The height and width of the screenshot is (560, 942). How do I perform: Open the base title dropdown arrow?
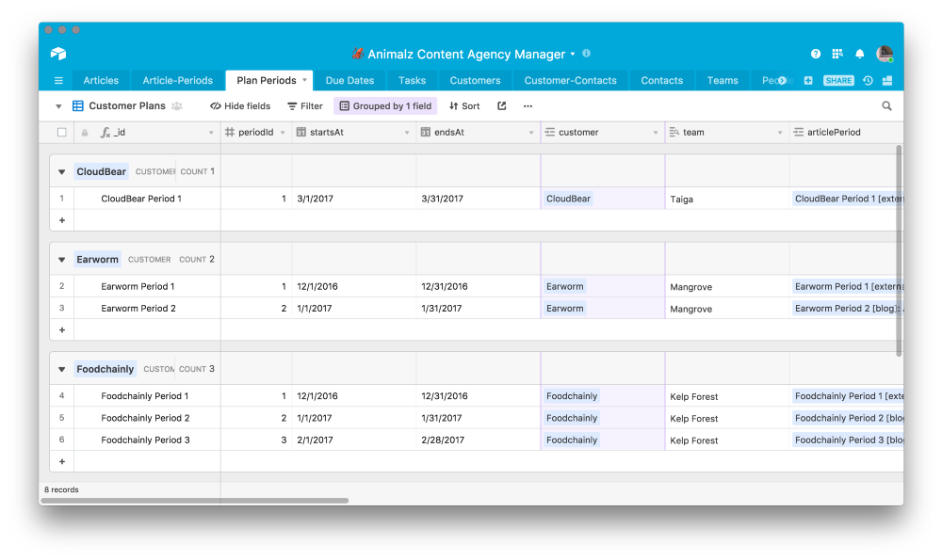573,54
